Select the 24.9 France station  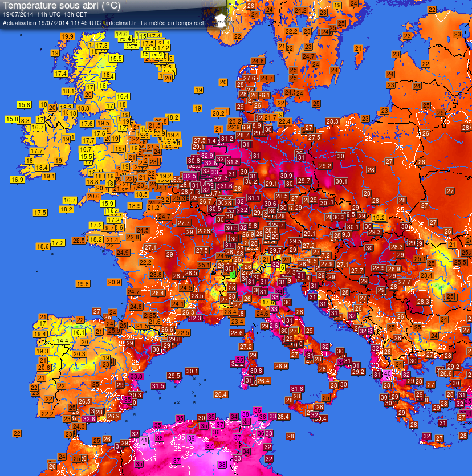(123, 253)
